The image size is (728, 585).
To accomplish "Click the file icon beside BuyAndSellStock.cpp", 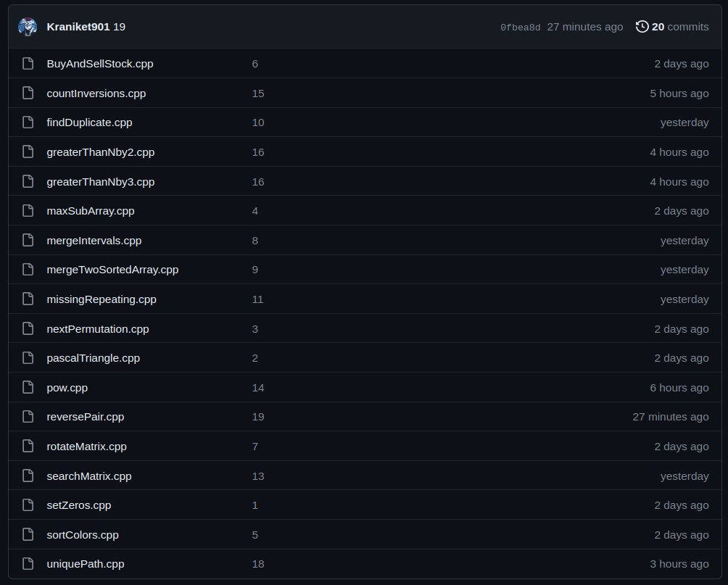I will (28, 64).
